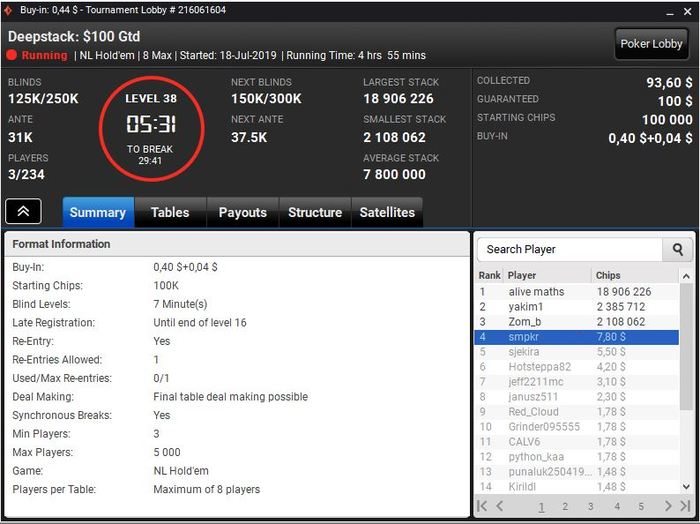
Task: Go to the previous players page
Action: (x=500, y=506)
